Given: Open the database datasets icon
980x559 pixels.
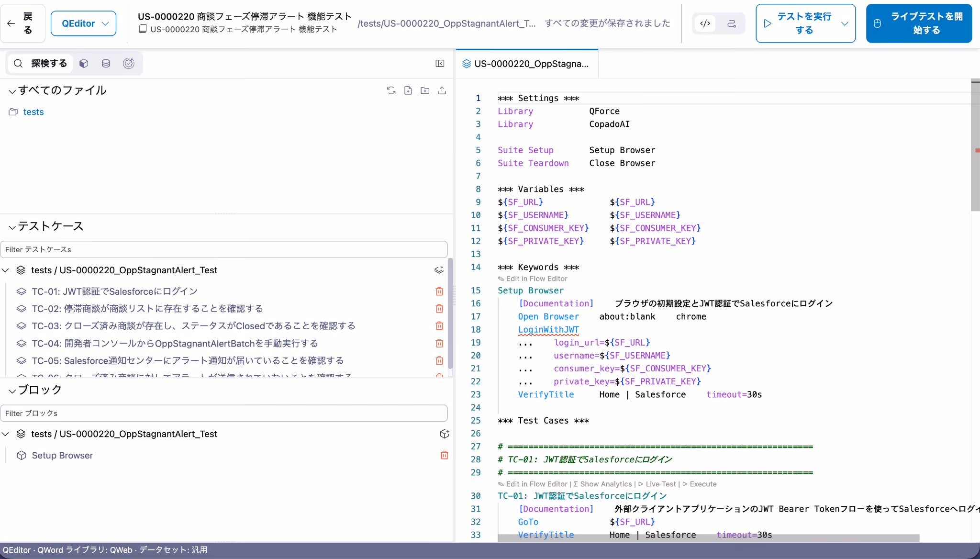Looking at the screenshot, I should click(x=106, y=63).
